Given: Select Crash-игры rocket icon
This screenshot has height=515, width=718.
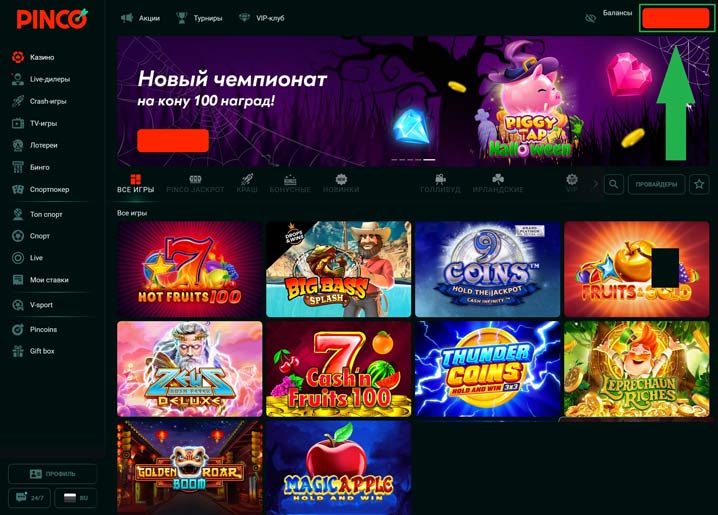Looking at the screenshot, I should [18, 101].
